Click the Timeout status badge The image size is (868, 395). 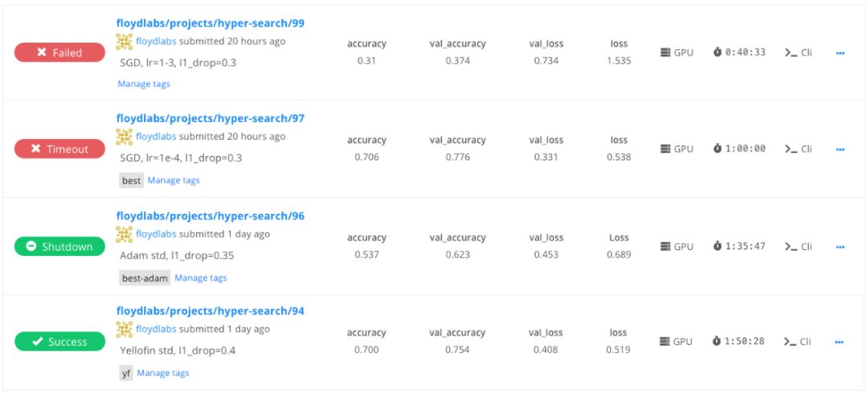click(x=59, y=149)
